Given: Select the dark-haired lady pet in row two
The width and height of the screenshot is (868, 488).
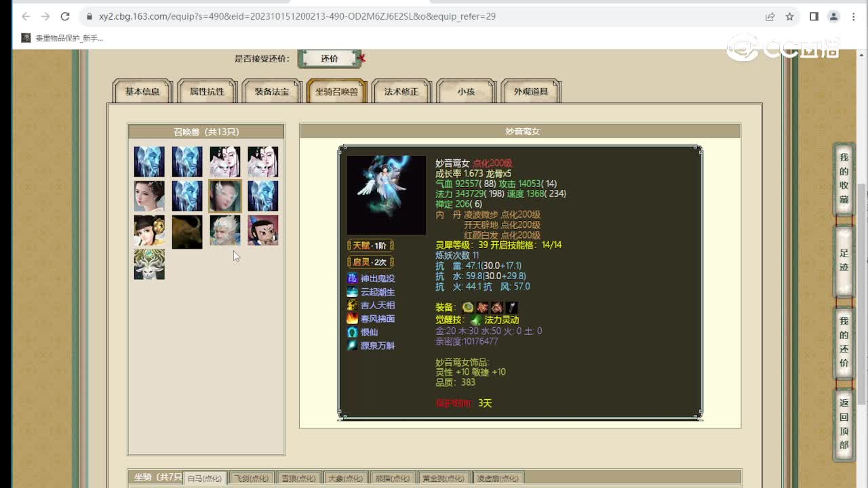Looking at the screenshot, I should 149,196.
